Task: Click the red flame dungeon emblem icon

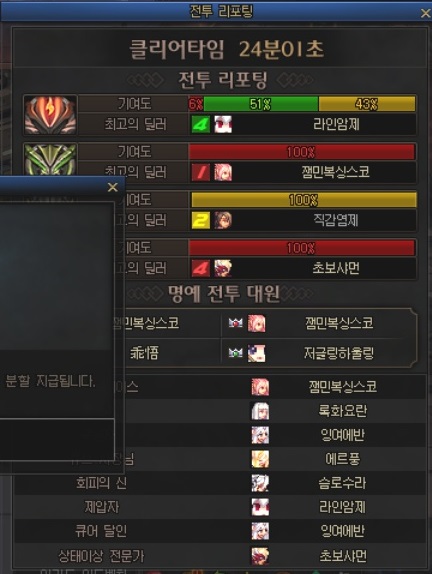Action: click(50, 115)
